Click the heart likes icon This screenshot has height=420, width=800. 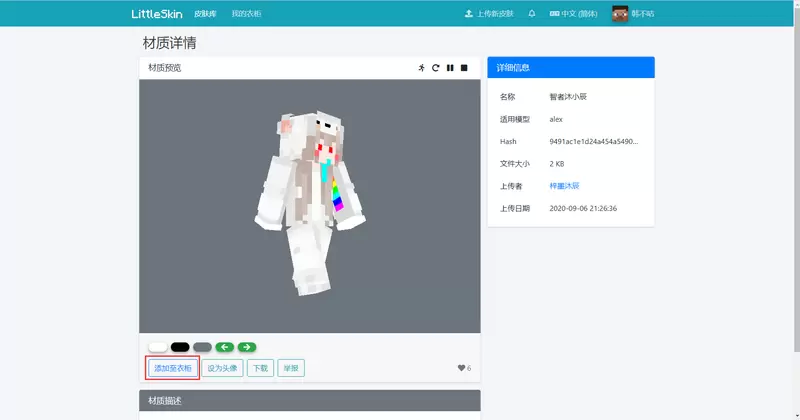(461, 368)
